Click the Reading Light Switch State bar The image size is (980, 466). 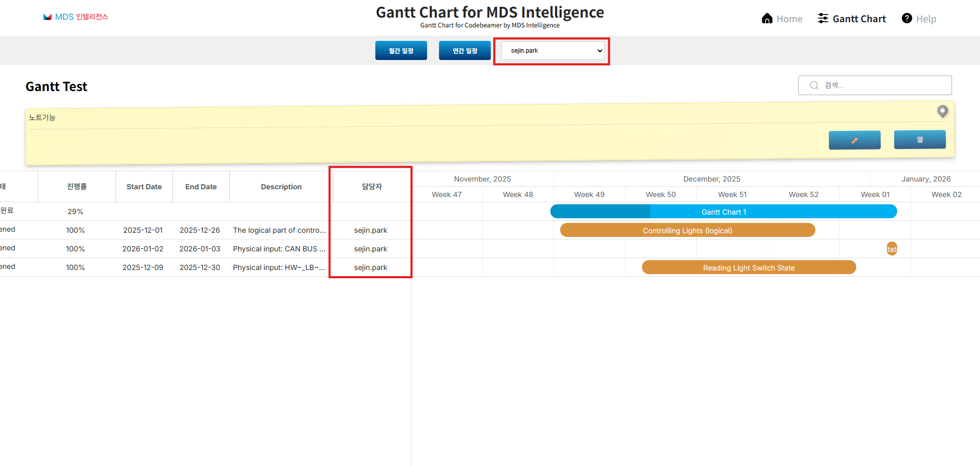click(749, 267)
